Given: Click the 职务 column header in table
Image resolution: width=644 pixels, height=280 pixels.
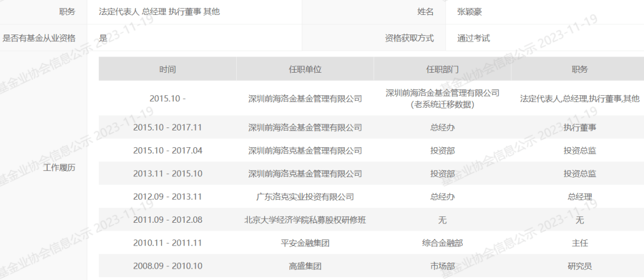Looking at the screenshot, I should [x=580, y=69].
